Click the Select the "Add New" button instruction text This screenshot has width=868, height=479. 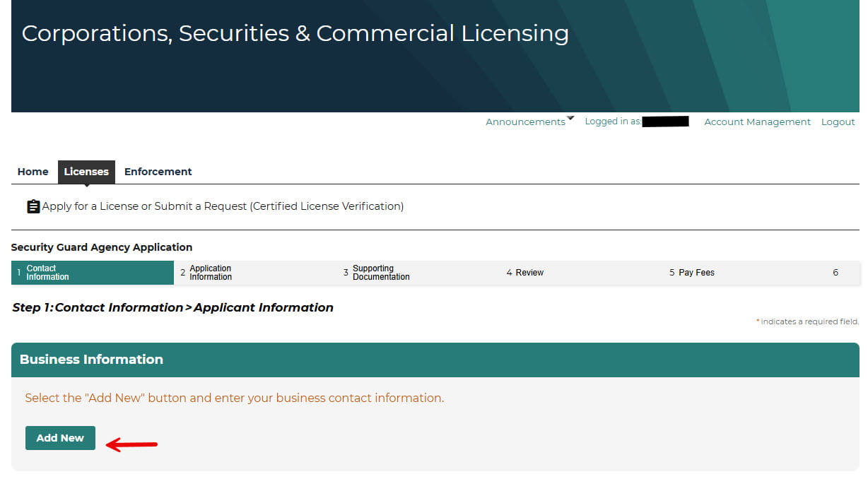235,398
